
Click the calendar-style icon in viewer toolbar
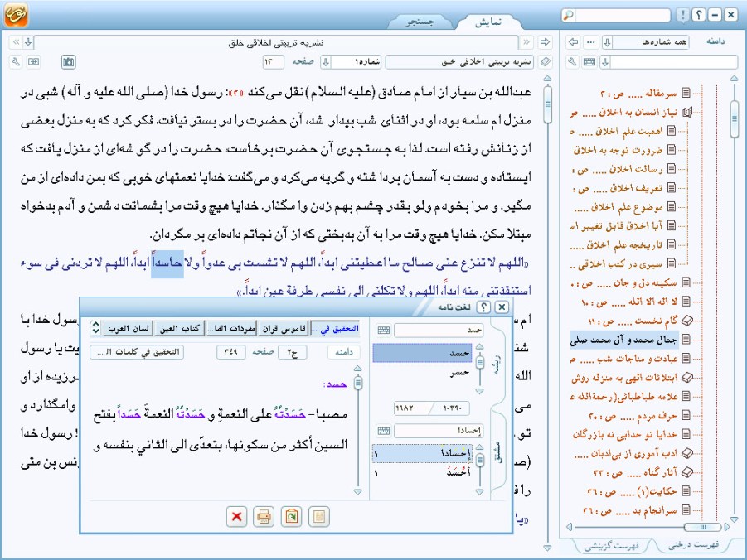click(69, 62)
